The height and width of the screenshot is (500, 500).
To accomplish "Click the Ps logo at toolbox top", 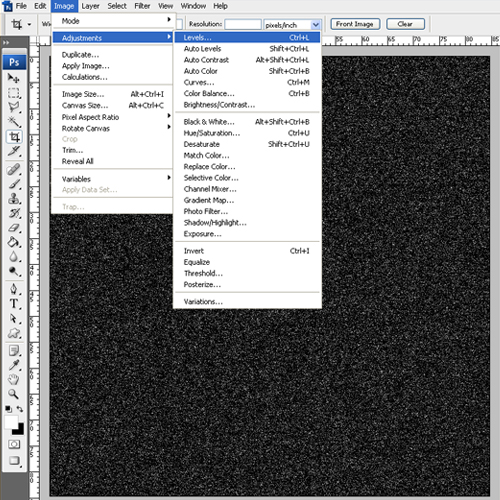I will [x=14, y=62].
